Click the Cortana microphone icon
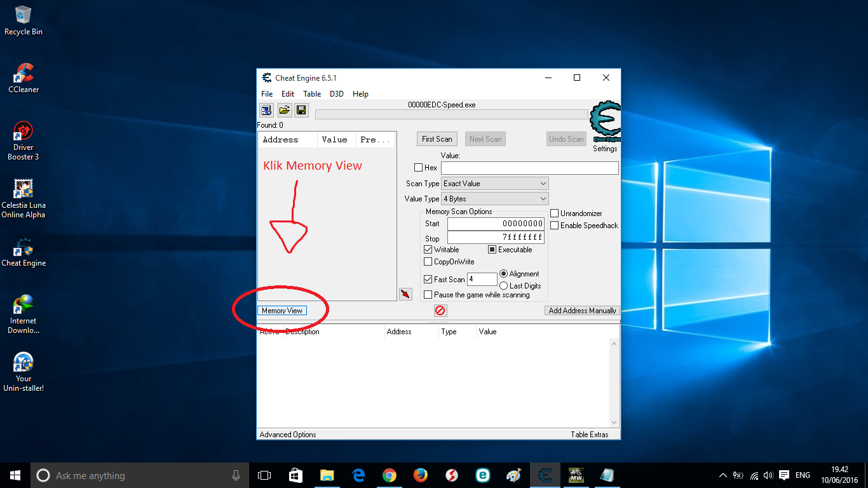The width and height of the screenshot is (868, 488). pyautogui.click(x=236, y=475)
